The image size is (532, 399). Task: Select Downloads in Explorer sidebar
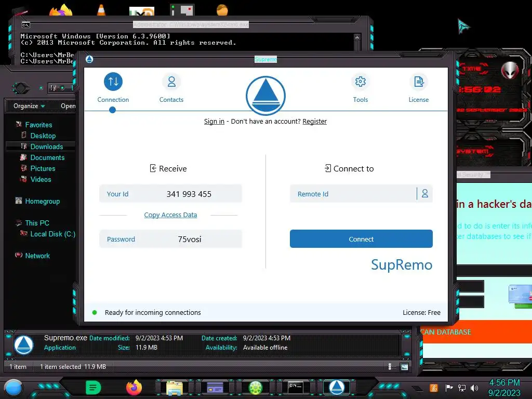pos(46,147)
